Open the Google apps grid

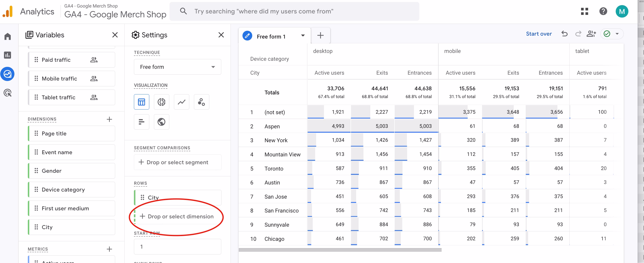[584, 11]
